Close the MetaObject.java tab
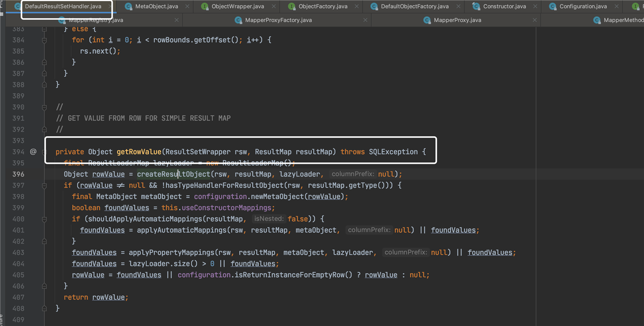The height and width of the screenshot is (326, 644). [186, 6]
